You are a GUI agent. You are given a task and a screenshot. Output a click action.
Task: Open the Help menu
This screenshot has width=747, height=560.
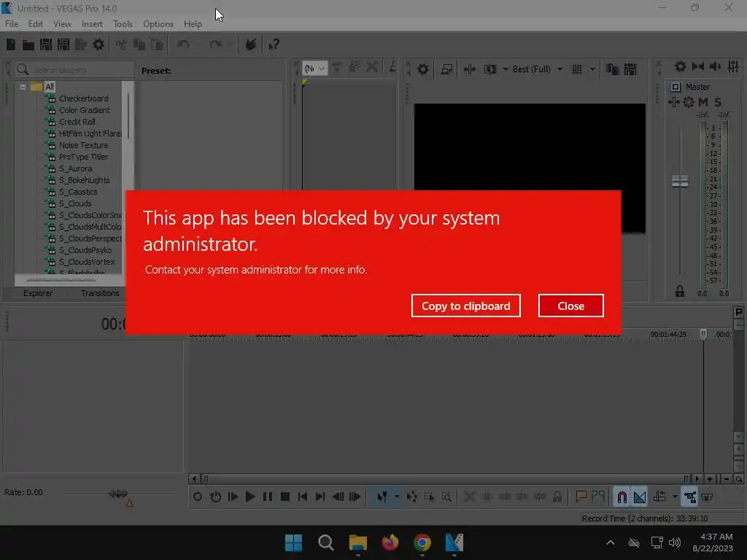click(x=193, y=24)
